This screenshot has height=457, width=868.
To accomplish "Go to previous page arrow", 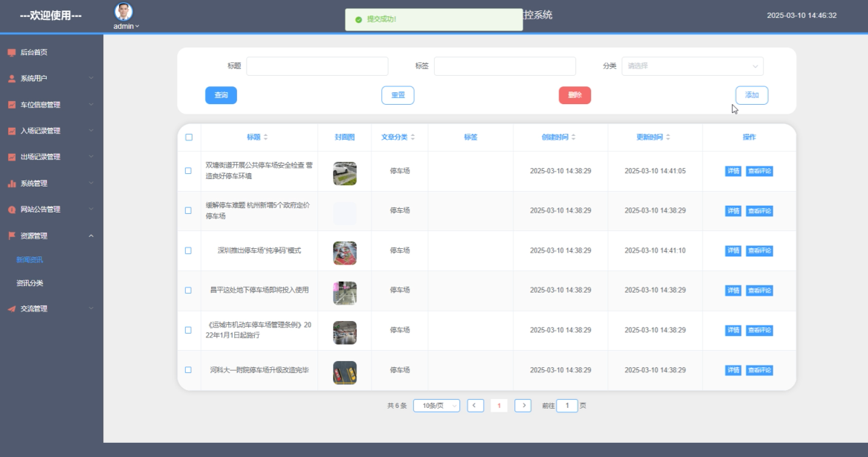I will (x=475, y=406).
